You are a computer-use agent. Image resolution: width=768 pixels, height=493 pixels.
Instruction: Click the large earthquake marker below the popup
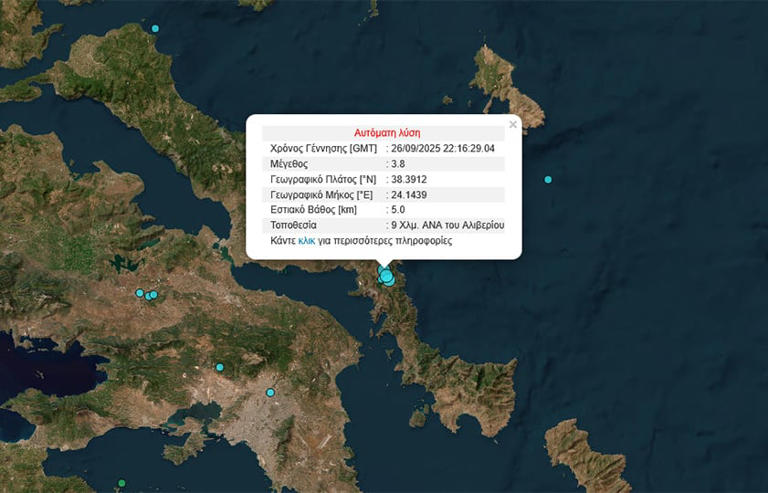tap(386, 276)
